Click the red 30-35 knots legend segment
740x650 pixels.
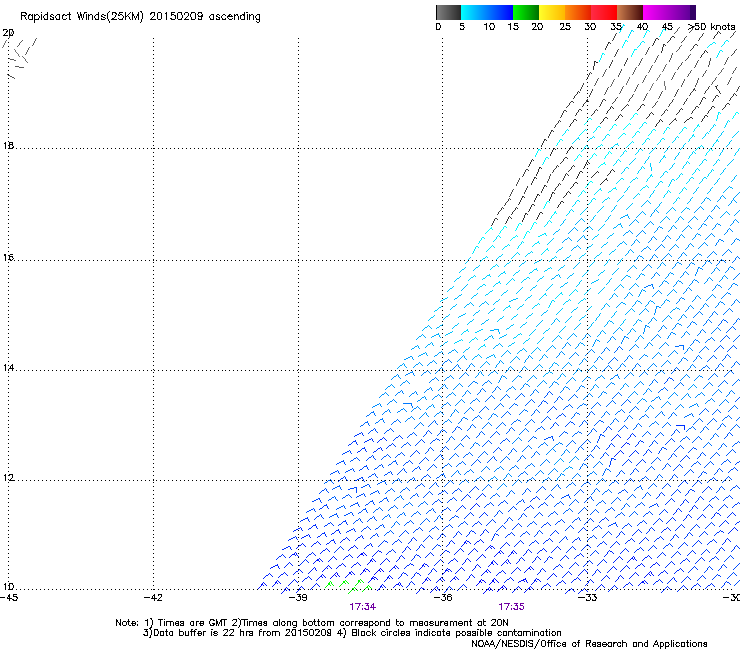[x=604, y=12]
